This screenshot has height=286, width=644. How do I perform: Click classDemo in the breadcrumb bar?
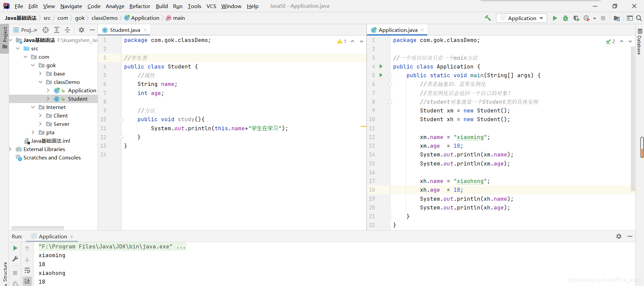coord(105,18)
